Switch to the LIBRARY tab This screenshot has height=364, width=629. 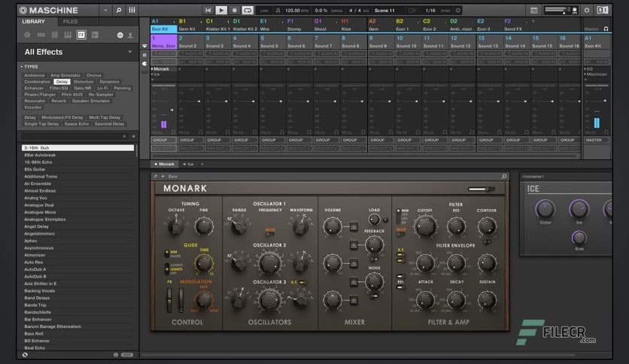[34, 22]
